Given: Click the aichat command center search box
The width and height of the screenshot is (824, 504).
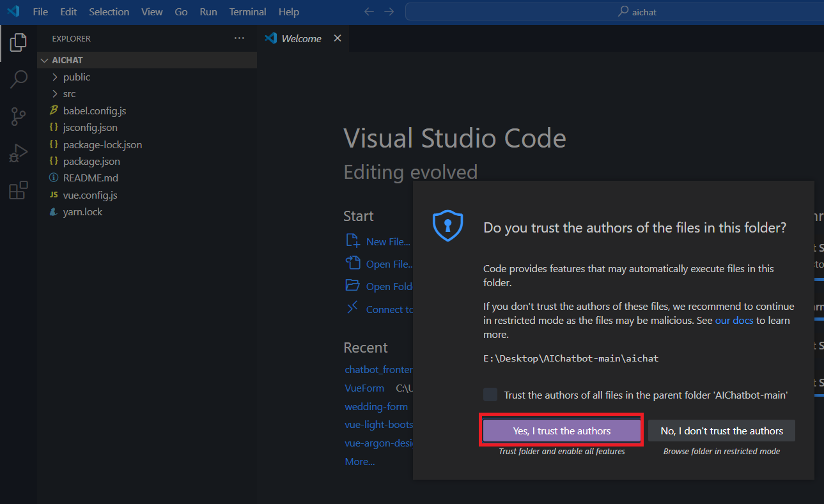Looking at the screenshot, I should point(614,11).
